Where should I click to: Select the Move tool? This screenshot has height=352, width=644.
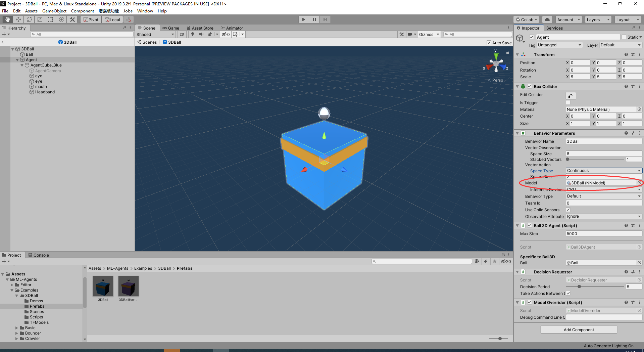tap(18, 19)
